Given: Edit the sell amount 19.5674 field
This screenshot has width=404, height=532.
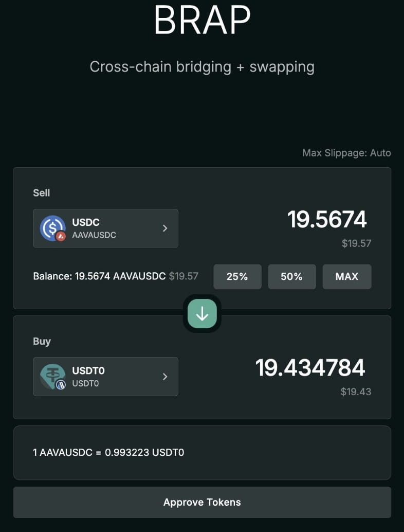Looking at the screenshot, I should click(327, 220).
